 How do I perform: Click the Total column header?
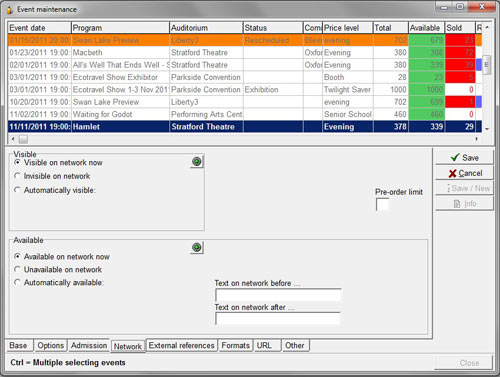point(391,28)
